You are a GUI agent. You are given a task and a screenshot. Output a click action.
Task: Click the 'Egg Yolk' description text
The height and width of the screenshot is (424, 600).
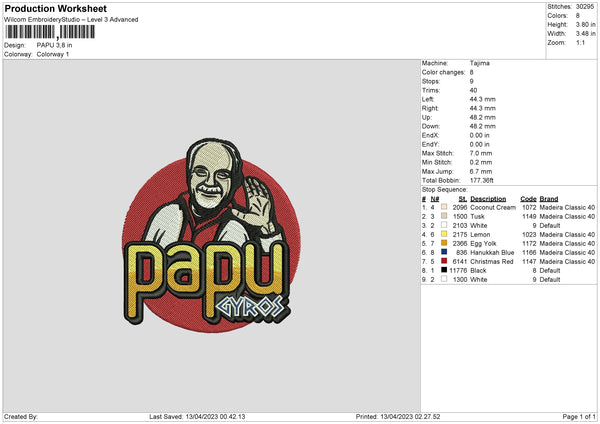(483, 243)
